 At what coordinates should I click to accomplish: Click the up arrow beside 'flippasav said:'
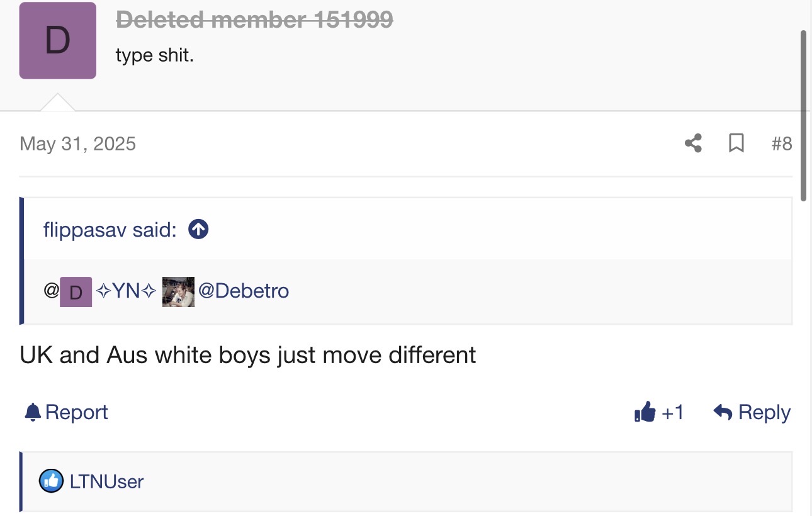[x=198, y=230]
